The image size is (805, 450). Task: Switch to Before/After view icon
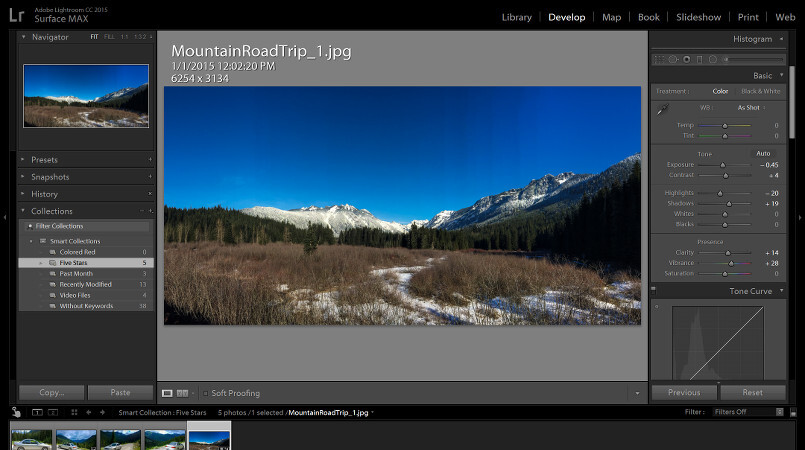pos(183,393)
